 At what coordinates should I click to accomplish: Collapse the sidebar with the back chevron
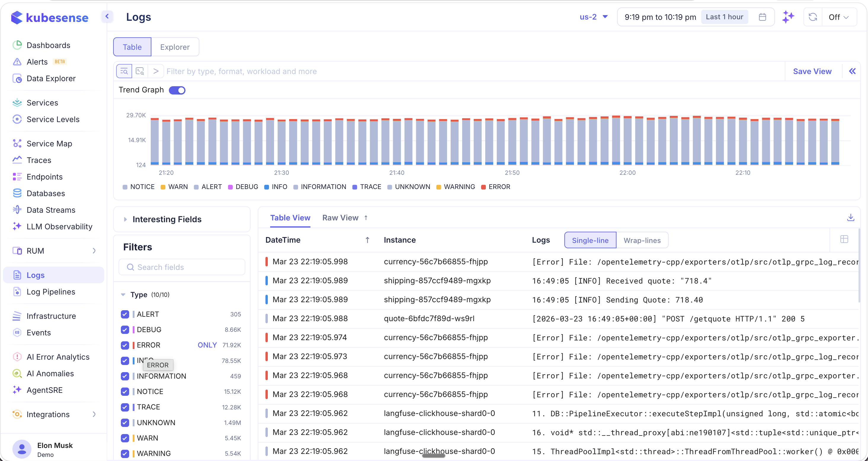[x=107, y=16]
